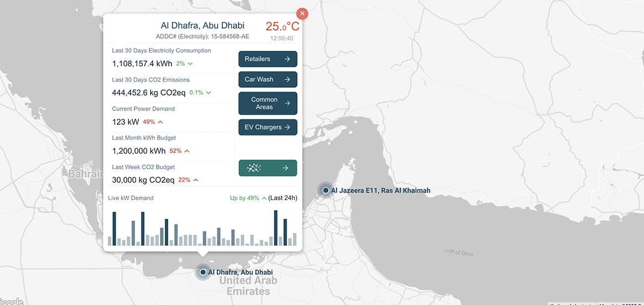The image size is (644, 305).
Task: Click the up chevron beside 52% budget
Action: click(187, 151)
